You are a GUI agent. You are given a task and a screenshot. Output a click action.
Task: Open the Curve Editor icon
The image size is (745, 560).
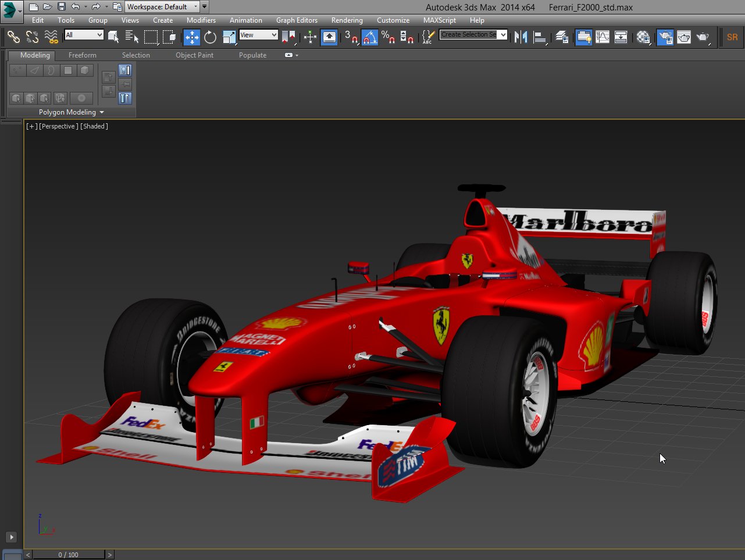(603, 37)
